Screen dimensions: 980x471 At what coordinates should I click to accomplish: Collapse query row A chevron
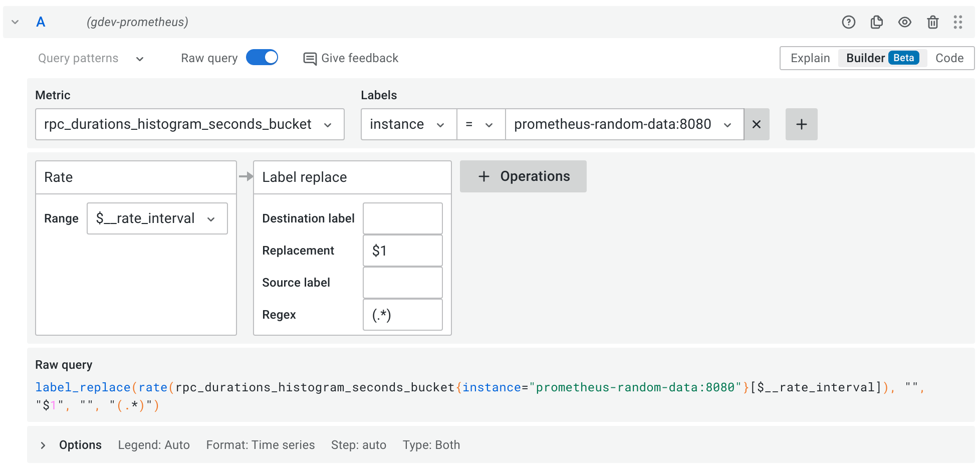[15, 22]
